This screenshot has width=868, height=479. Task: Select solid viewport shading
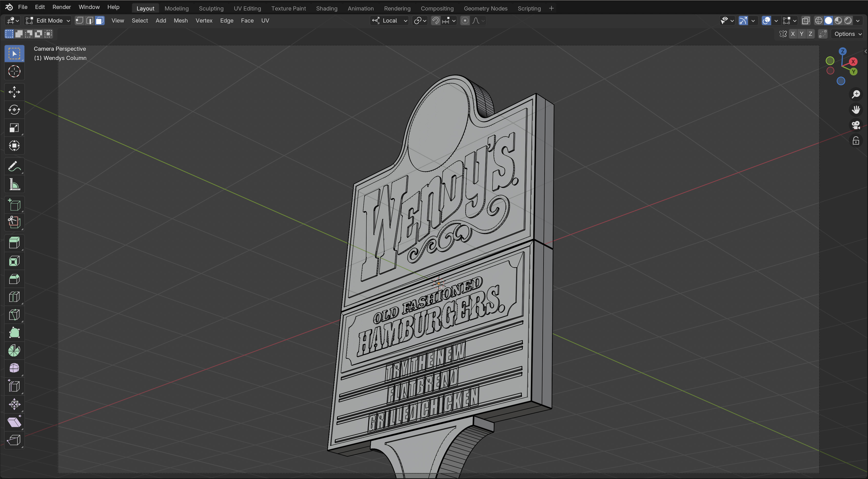(x=828, y=21)
